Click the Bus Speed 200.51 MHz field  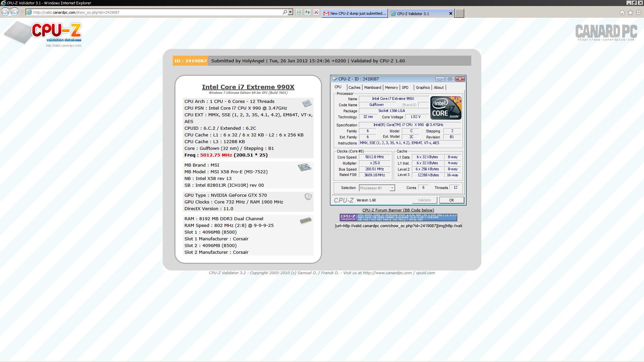375,169
